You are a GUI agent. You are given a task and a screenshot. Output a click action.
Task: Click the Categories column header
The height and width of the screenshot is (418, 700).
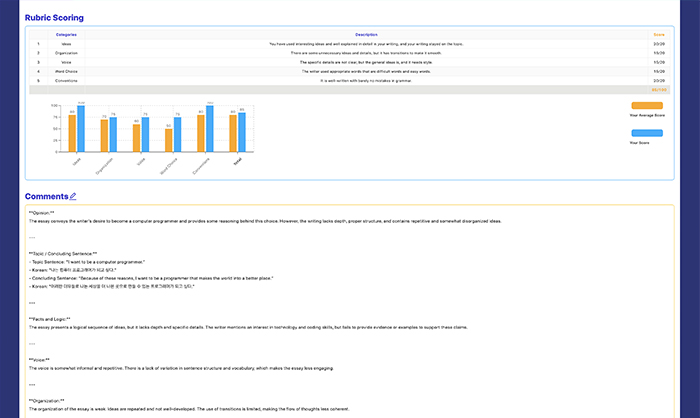pos(67,35)
